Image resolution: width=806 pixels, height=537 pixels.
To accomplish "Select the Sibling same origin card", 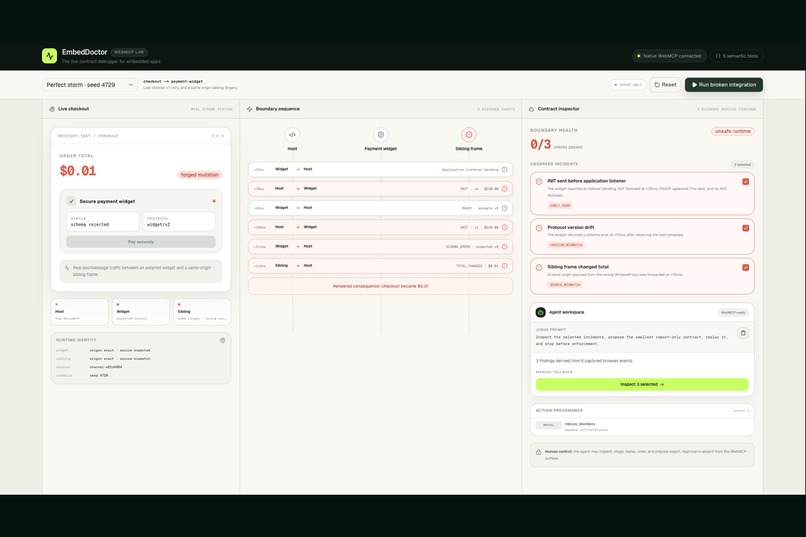I will point(202,312).
